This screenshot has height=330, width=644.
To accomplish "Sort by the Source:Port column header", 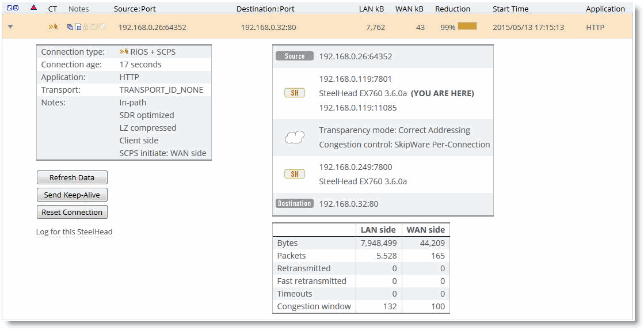I will click(x=135, y=9).
